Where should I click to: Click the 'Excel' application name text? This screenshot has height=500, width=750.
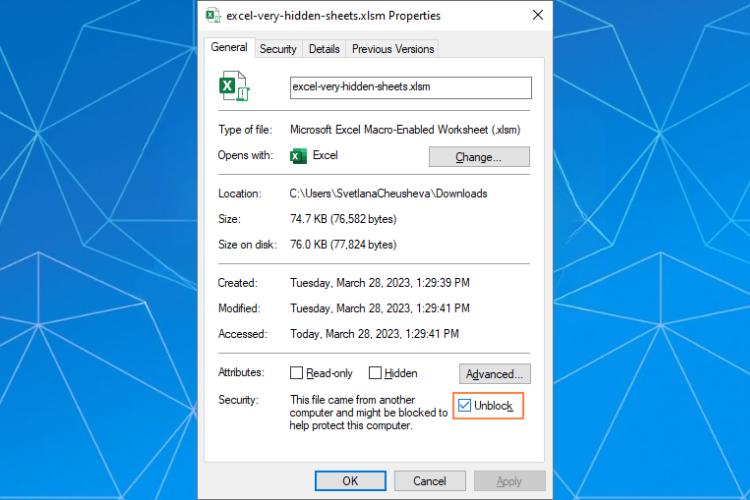pos(325,155)
